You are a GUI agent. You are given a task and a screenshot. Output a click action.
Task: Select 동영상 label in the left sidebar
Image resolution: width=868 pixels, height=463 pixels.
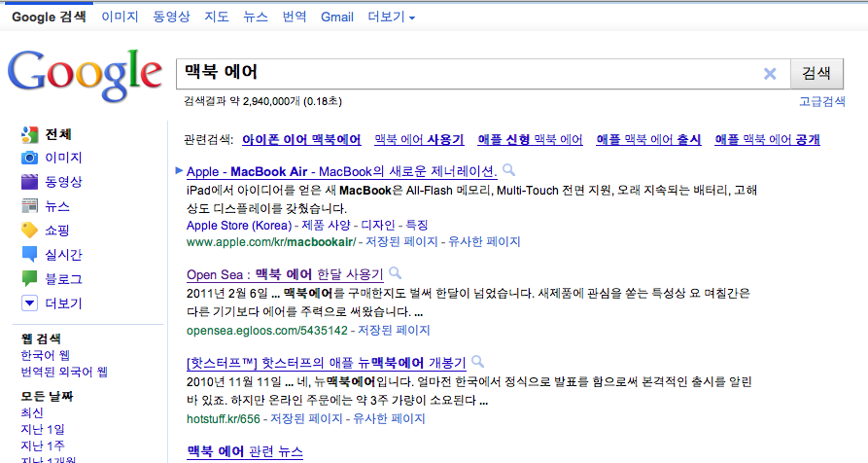63,182
